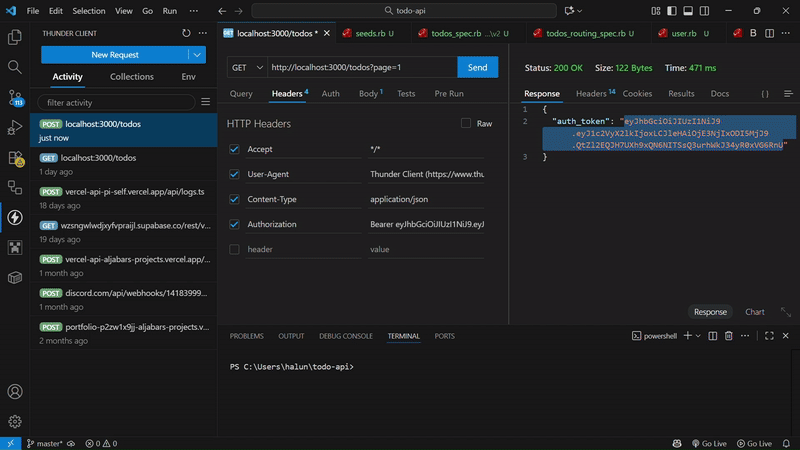Kill the terminal with trash icon

click(729, 336)
